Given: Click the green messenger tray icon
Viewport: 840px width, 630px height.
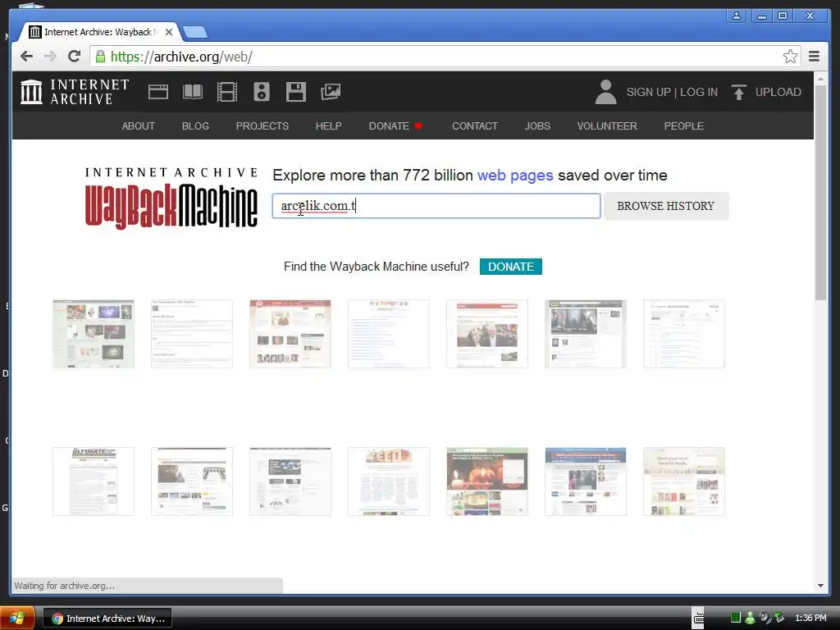Looking at the screenshot, I should (x=750, y=618).
